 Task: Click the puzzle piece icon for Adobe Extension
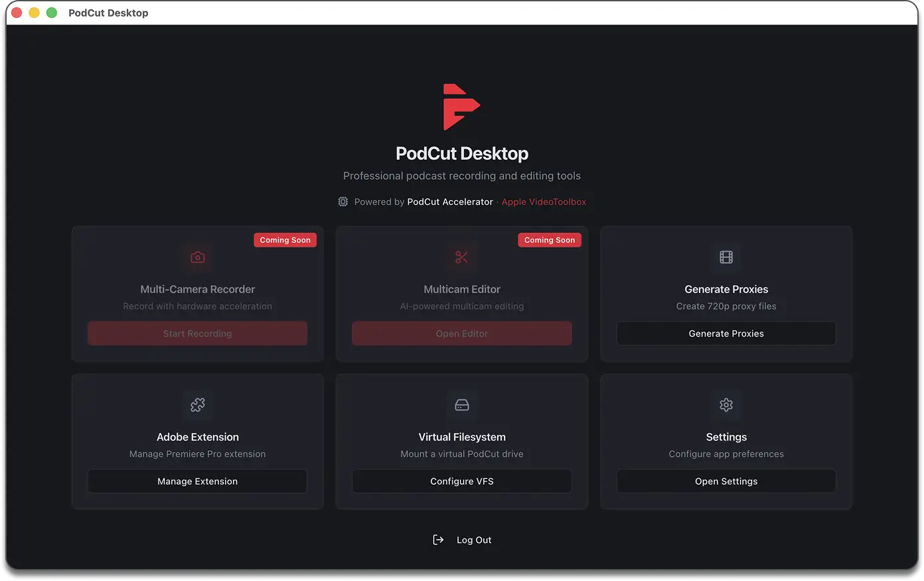click(x=198, y=405)
